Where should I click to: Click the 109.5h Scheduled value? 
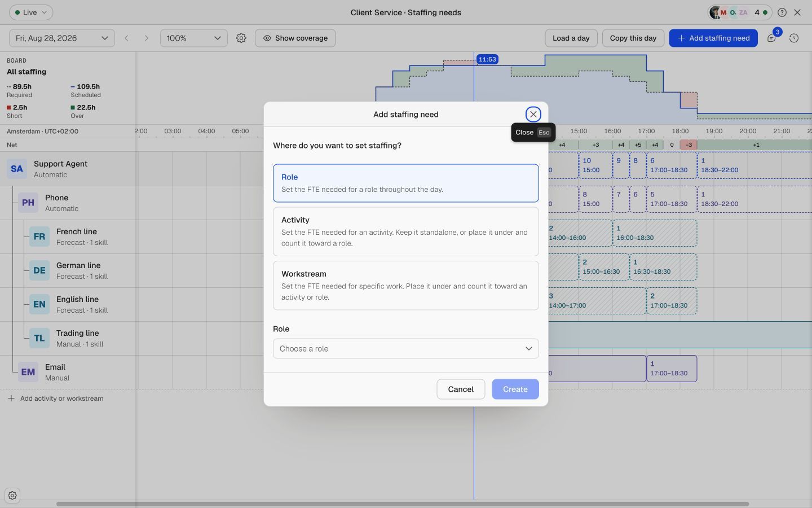pos(88,86)
